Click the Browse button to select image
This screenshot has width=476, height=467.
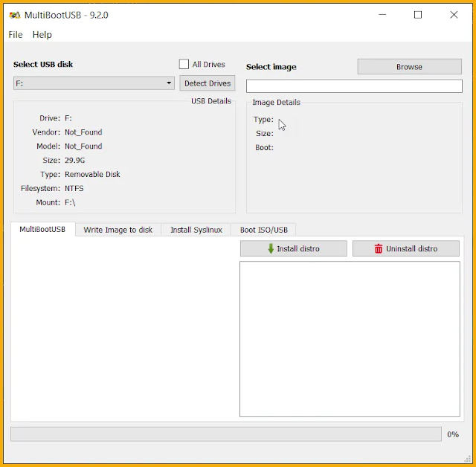pos(410,67)
